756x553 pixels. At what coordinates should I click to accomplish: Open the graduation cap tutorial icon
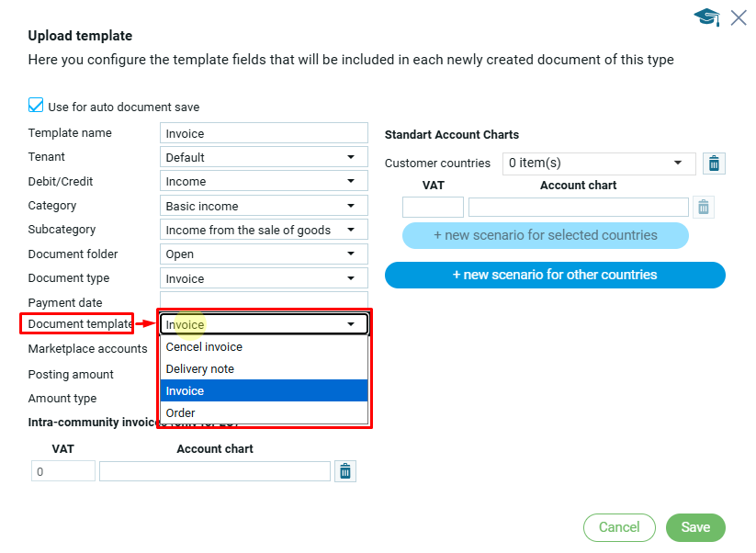(x=706, y=17)
